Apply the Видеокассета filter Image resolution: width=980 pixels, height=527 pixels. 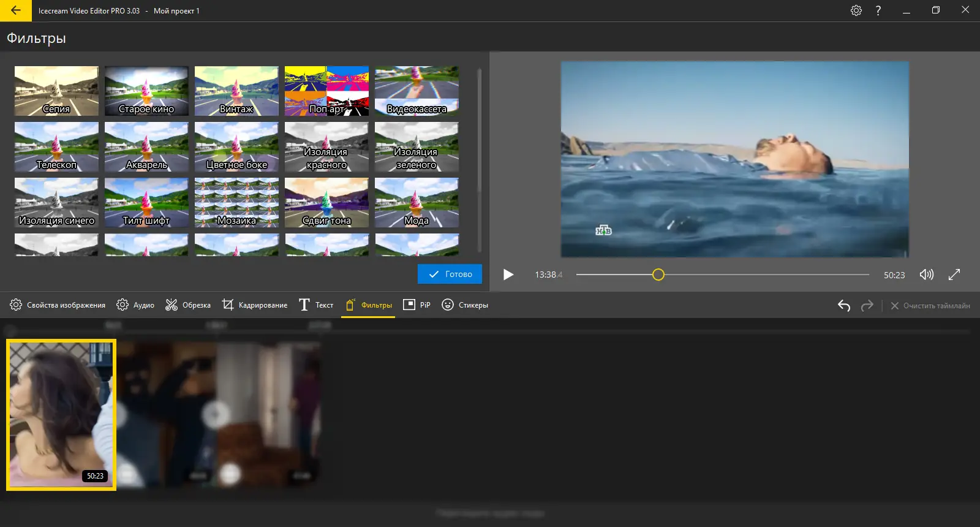pos(417,91)
